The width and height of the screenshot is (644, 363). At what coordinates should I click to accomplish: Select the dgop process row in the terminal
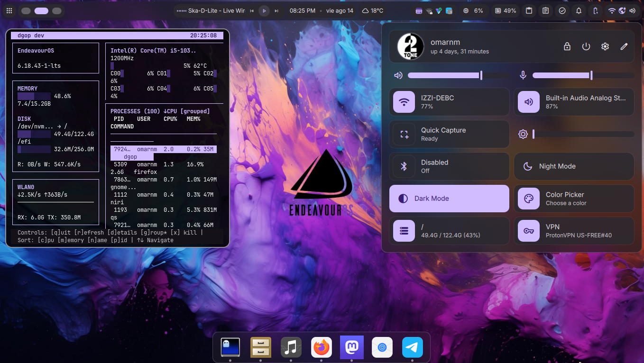[164, 153]
